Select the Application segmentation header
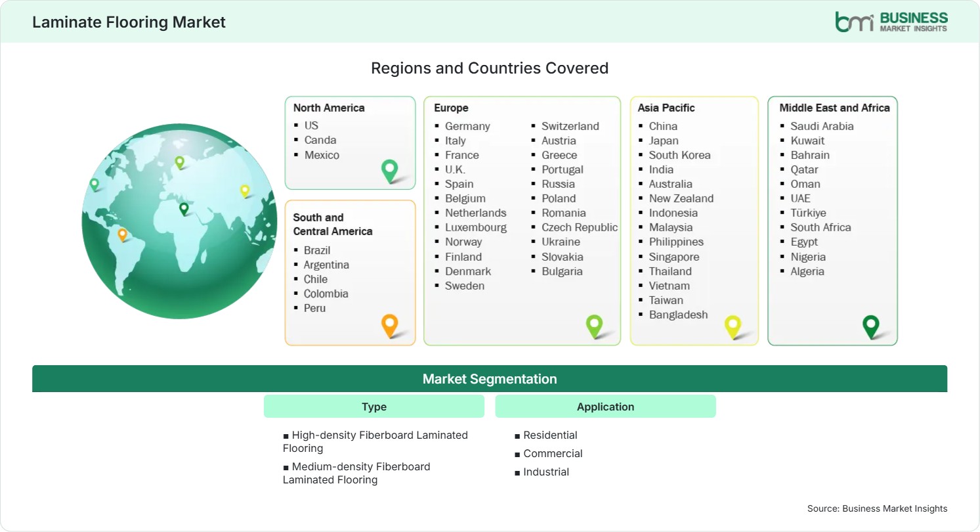Screen dimensions: 980x532 (605, 407)
